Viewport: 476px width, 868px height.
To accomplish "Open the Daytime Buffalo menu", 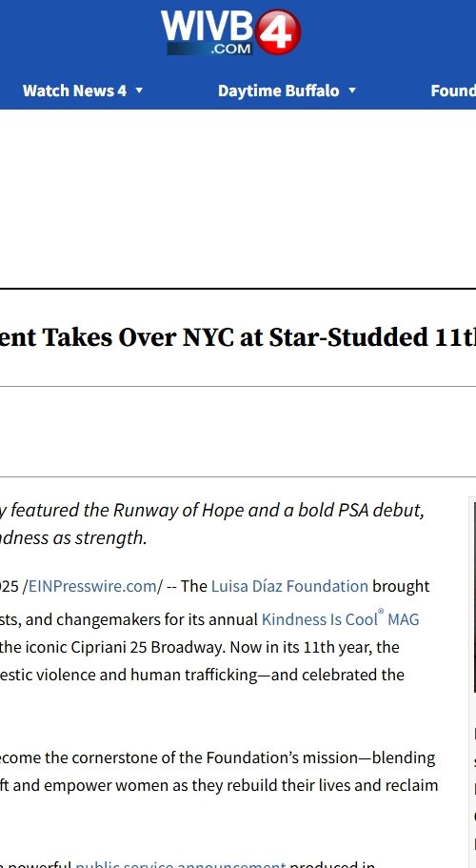I will point(279,91).
